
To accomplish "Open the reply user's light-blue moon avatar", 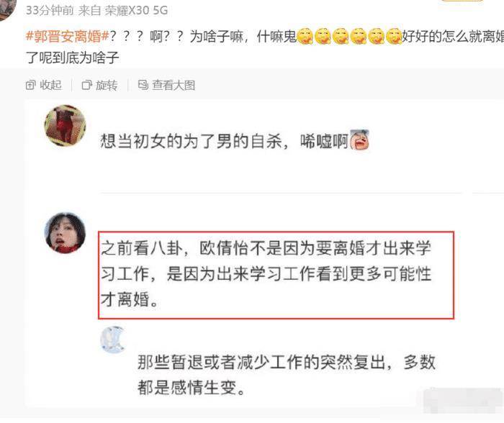I will 112,340.
